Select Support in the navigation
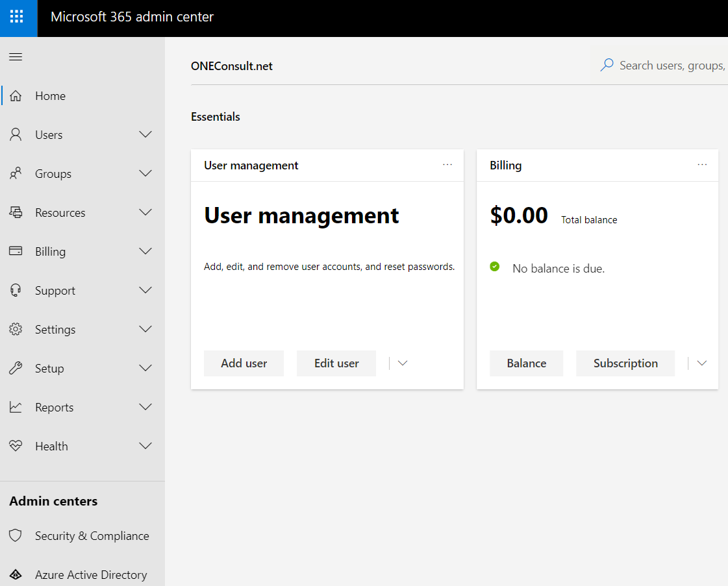The width and height of the screenshot is (728, 586). [x=82, y=291]
